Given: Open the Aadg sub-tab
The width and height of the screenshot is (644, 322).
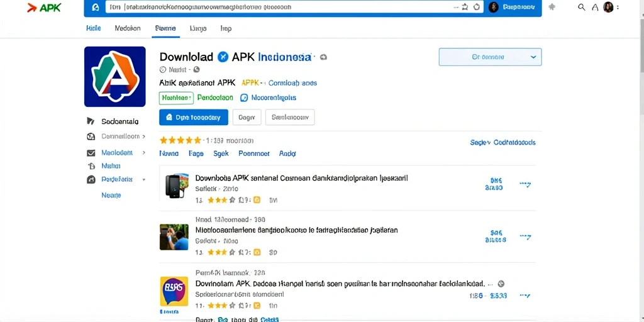Looking at the screenshot, I should [287, 153].
